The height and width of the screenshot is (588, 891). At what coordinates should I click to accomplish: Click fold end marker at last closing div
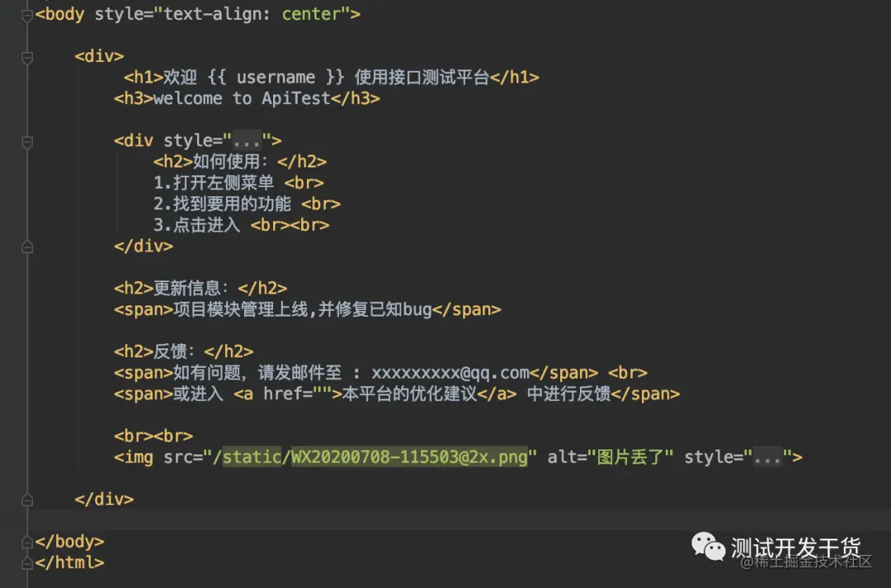[26, 500]
